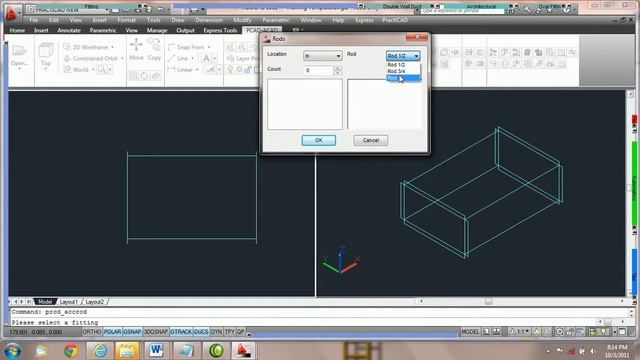Open Chrome from the taskbar

71,350
